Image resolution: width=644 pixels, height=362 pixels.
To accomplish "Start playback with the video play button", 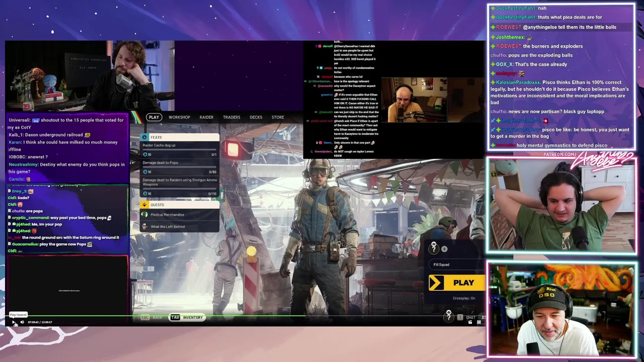I will click(x=14, y=322).
